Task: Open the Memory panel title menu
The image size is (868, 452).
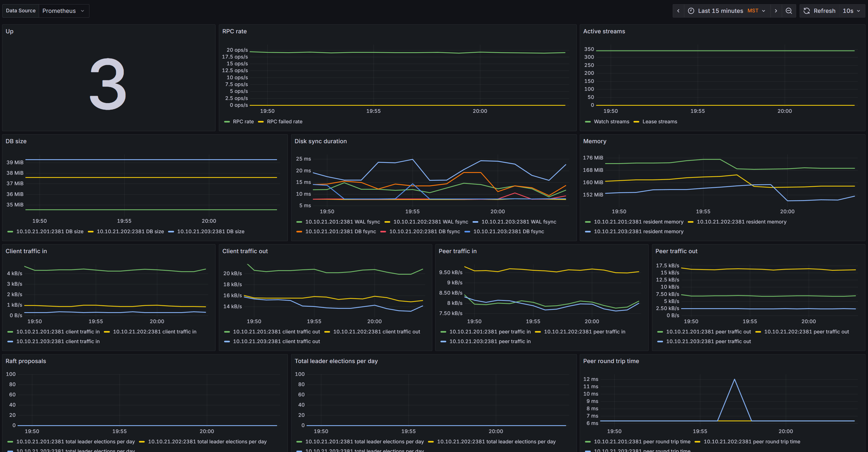Action: click(594, 141)
